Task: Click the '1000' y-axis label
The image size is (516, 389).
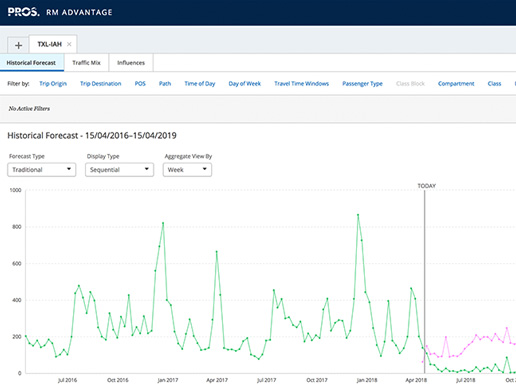Action: click(15, 190)
